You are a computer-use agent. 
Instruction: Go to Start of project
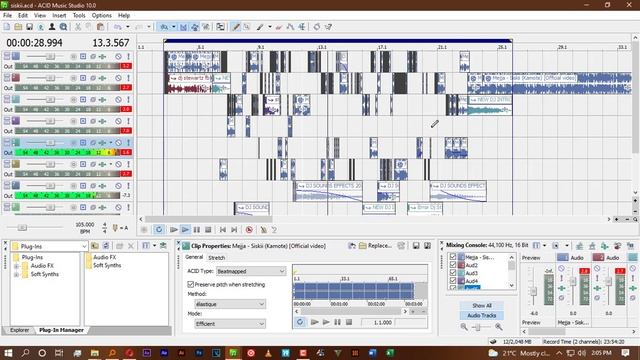tap(223, 230)
